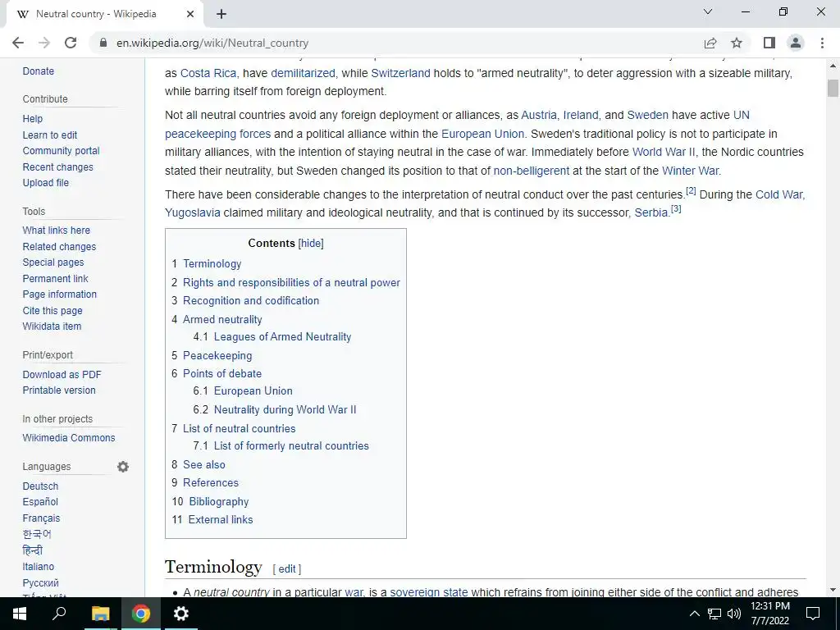Viewport: 840px width, 630px height.
Task: Open European Union subsection in contents
Action: coord(253,391)
